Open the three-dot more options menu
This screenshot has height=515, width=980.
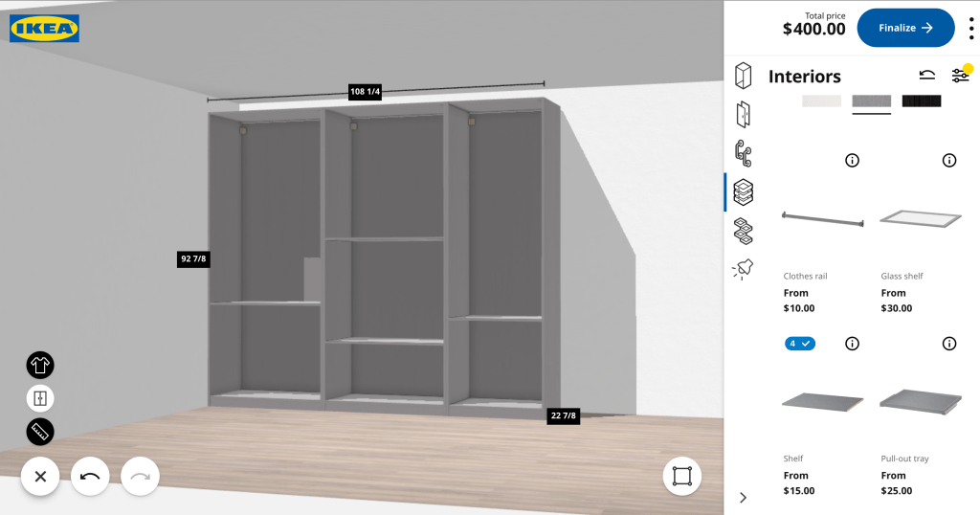tap(970, 28)
